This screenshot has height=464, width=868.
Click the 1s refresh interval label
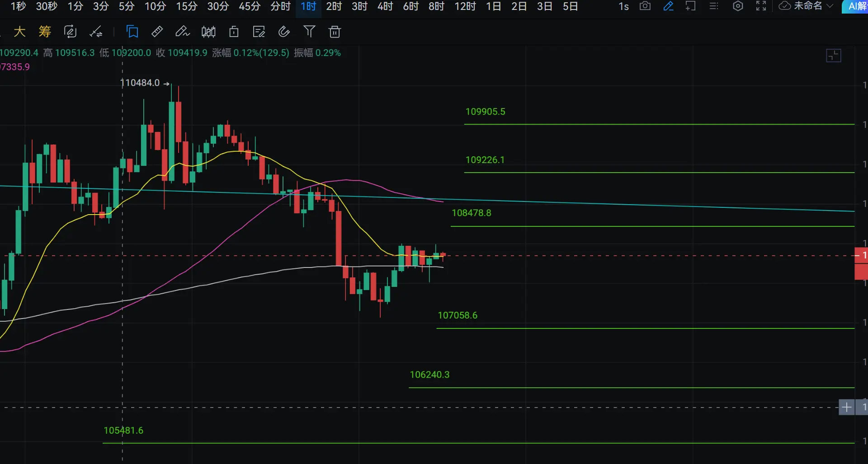tap(624, 6)
